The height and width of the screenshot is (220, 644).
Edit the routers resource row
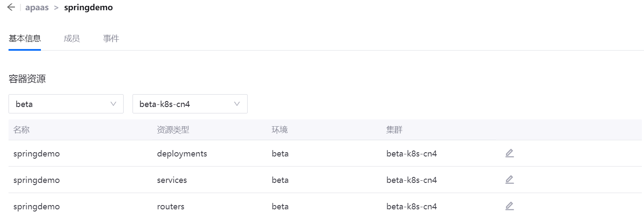pos(509,206)
